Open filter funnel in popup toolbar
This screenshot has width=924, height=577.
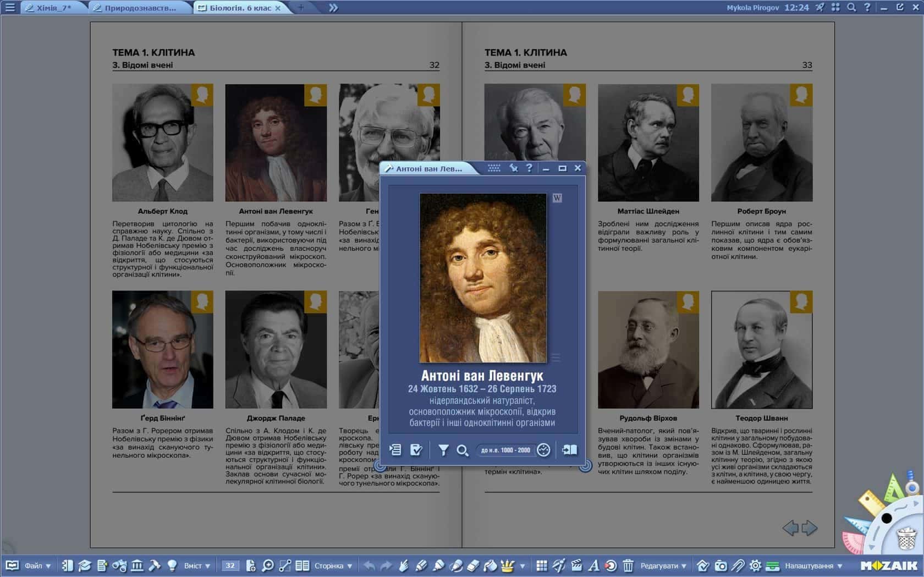443,450
